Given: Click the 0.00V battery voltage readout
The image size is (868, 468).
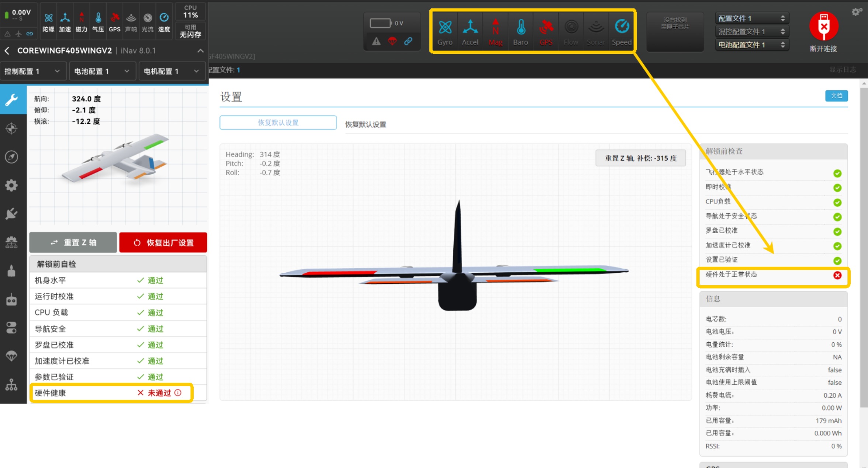Looking at the screenshot, I should click(21, 12).
